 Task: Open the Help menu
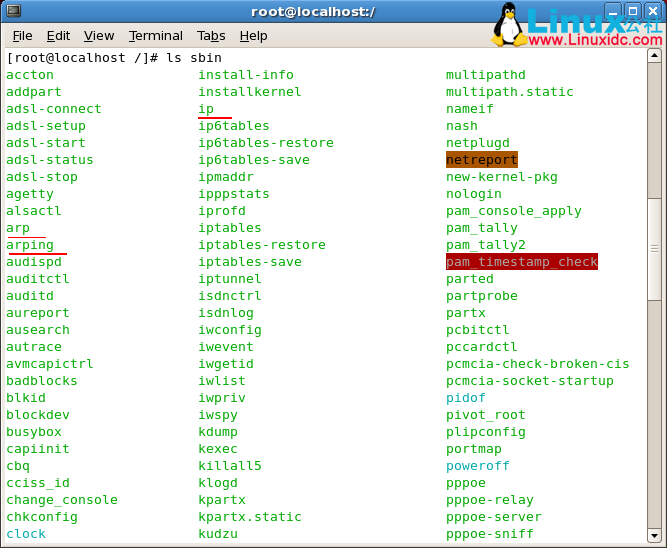(x=254, y=36)
